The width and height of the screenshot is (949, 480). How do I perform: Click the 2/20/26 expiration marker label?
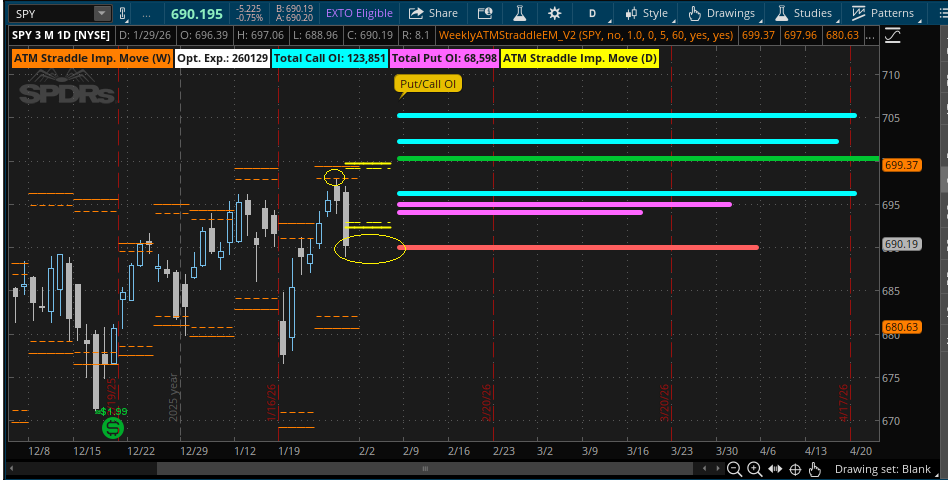pos(487,403)
